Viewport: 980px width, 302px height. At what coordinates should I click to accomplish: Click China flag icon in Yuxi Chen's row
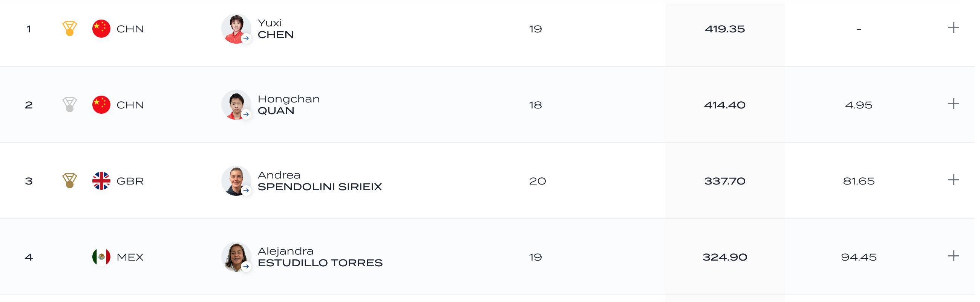click(x=101, y=29)
